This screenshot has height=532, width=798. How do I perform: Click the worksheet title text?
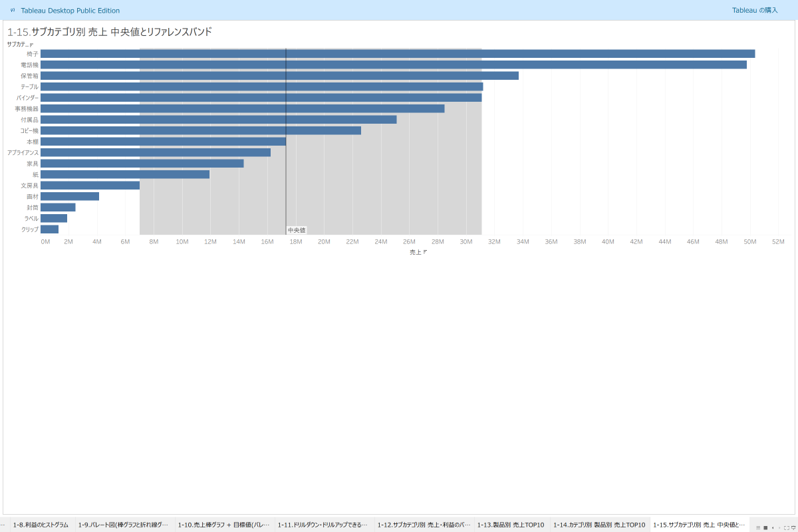(108, 31)
